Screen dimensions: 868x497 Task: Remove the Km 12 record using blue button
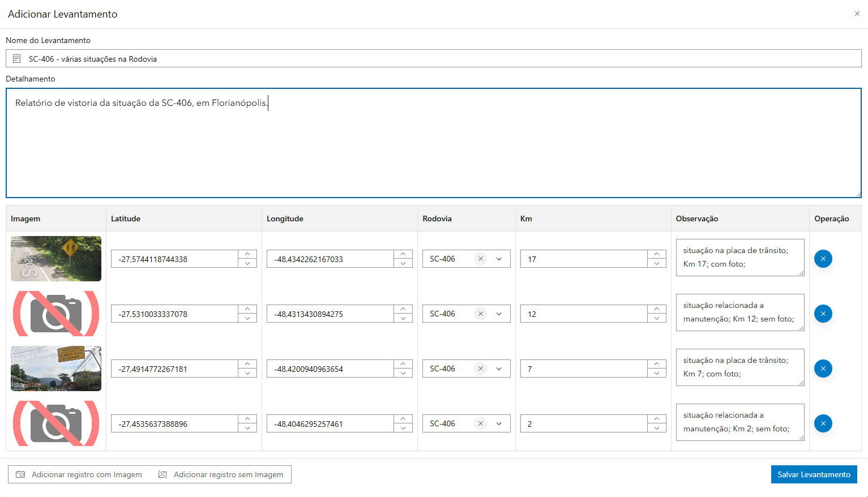[823, 314]
